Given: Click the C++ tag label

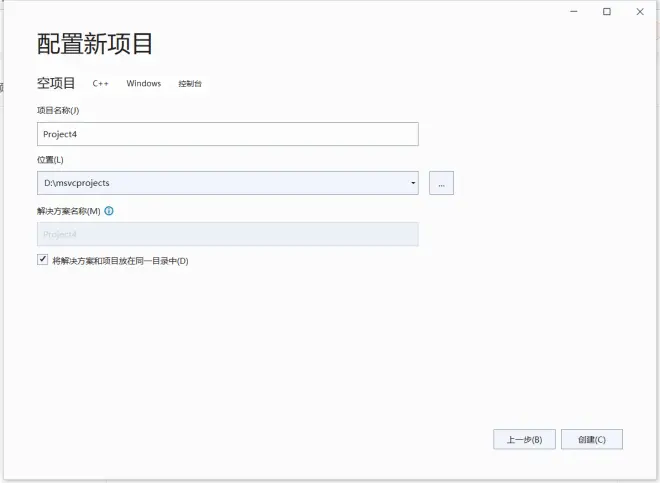Looking at the screenshot, I should [101, 83].
